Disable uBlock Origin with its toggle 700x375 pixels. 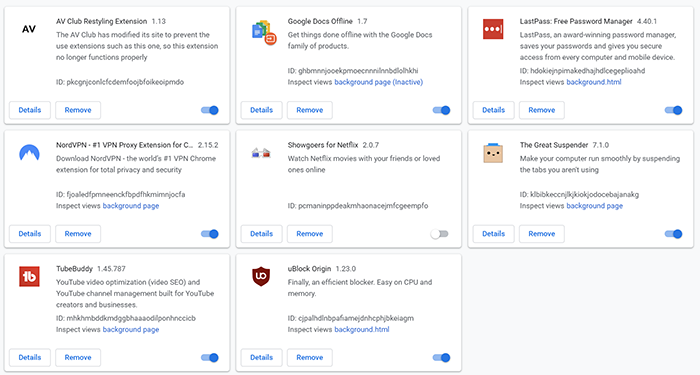pyautogui.click(x=442, y=358)
